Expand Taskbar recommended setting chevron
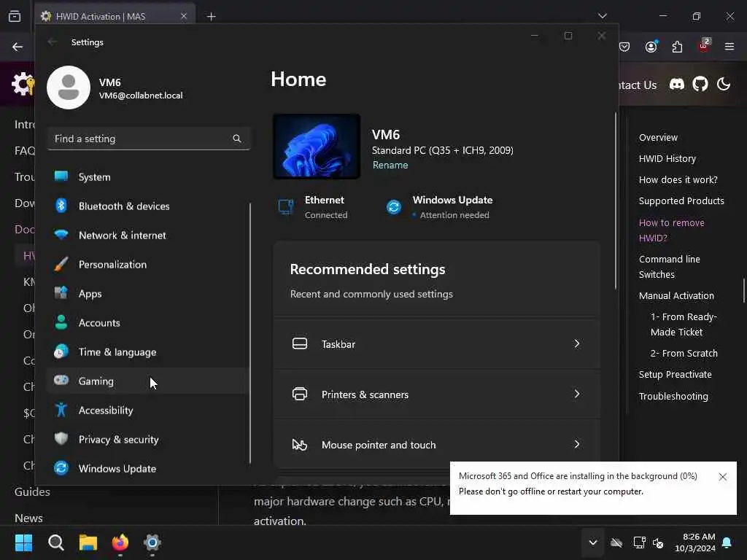 click(577, 343)
